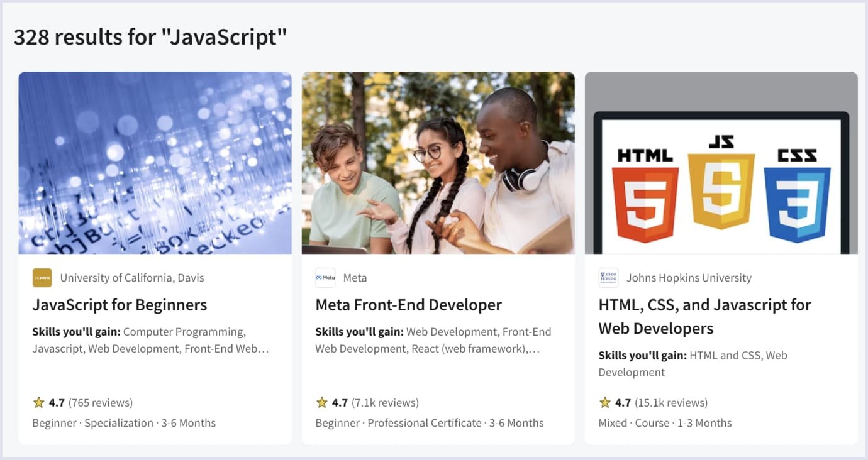The image size is (868, 460).
Task: Open HTML, CSS, and Javascript for Web Developers
Action: point(704,317)
